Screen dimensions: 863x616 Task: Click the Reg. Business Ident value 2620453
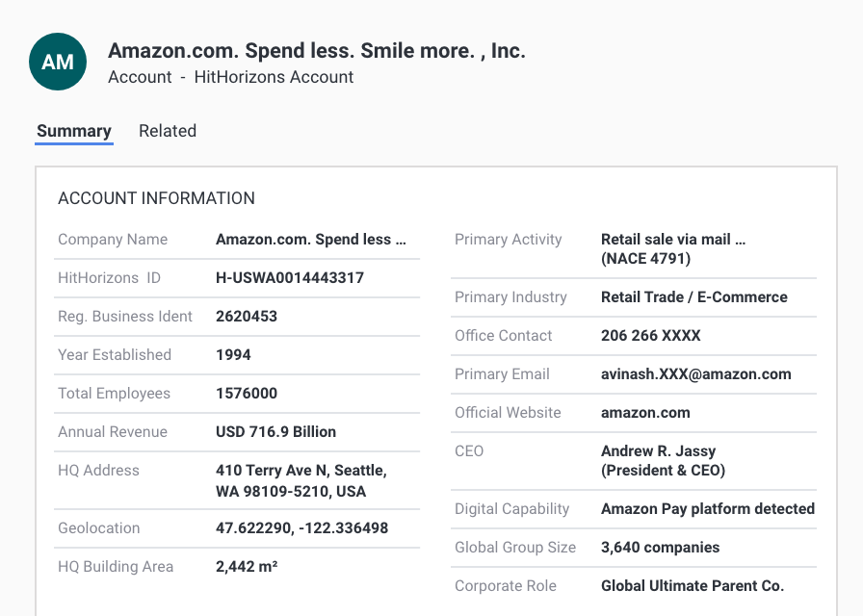tap(246, 317)
